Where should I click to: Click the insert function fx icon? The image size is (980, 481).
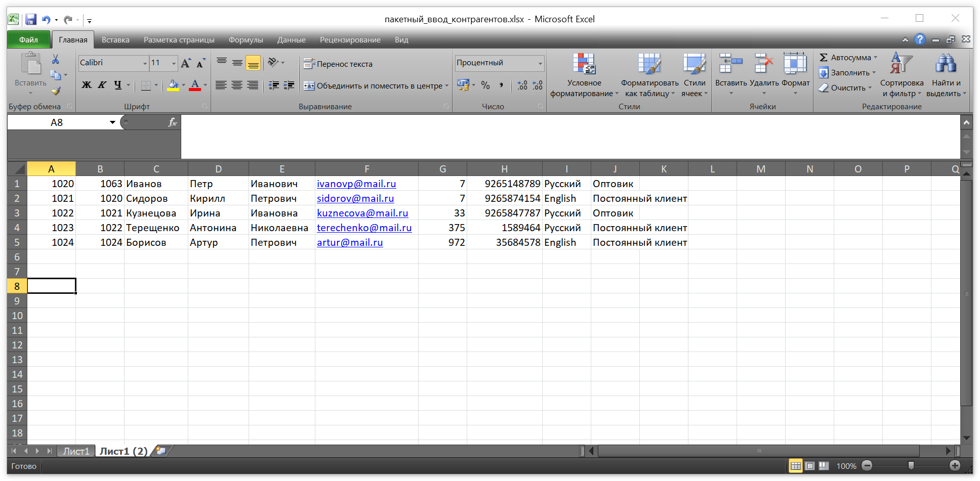[172, 122]
